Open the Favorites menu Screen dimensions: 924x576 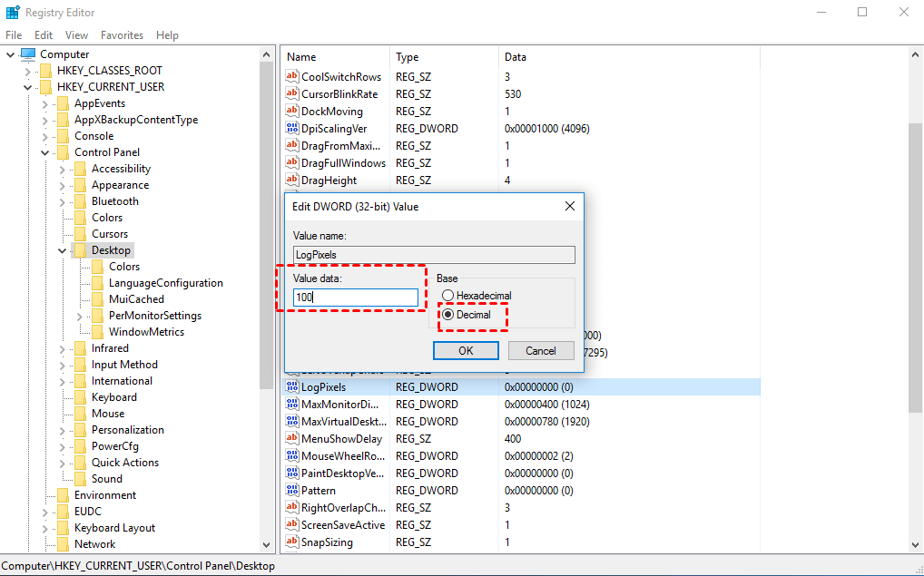[122, 35]
